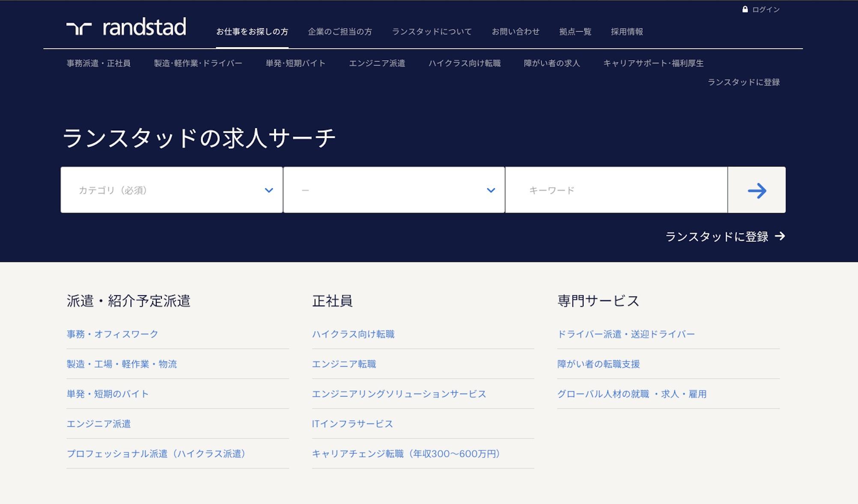The image size is (858, 504).
Task: Open ITインフラサービス link
Action: [x=352, y=424]
